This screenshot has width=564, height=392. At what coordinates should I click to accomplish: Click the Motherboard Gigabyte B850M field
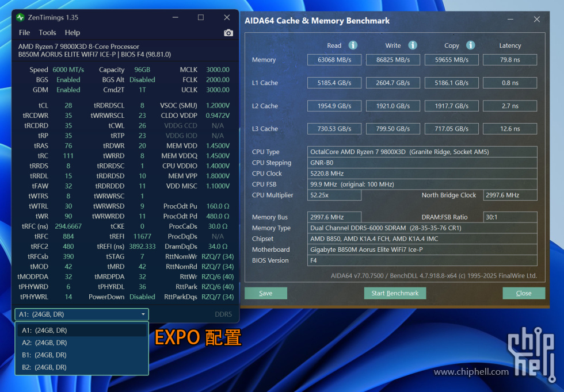click(x=422, y=249)
